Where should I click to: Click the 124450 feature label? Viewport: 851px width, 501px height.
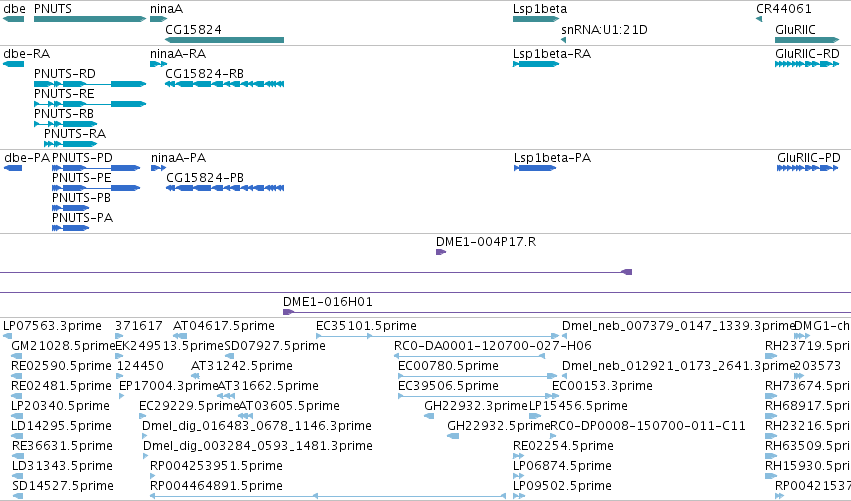coord(140,366)
